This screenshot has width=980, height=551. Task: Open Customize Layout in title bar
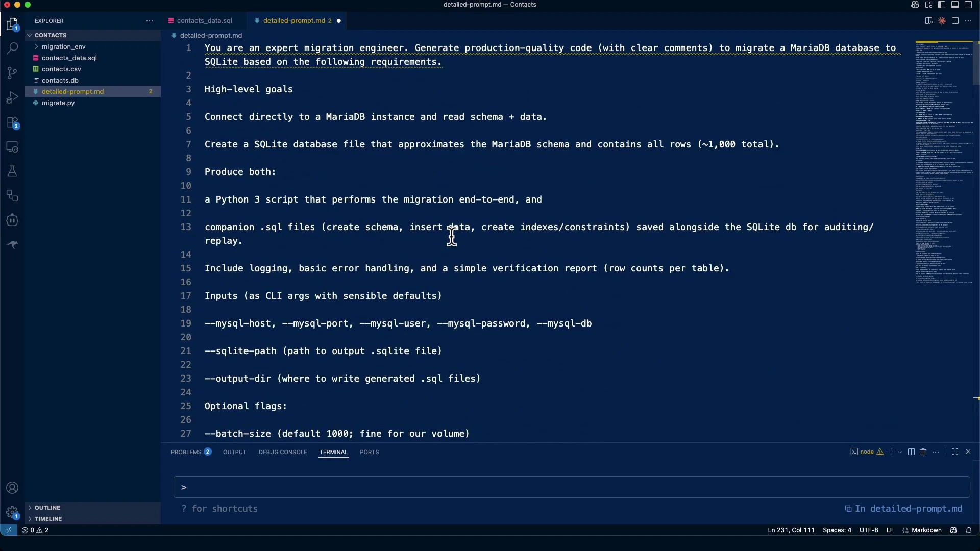(928, 5)
